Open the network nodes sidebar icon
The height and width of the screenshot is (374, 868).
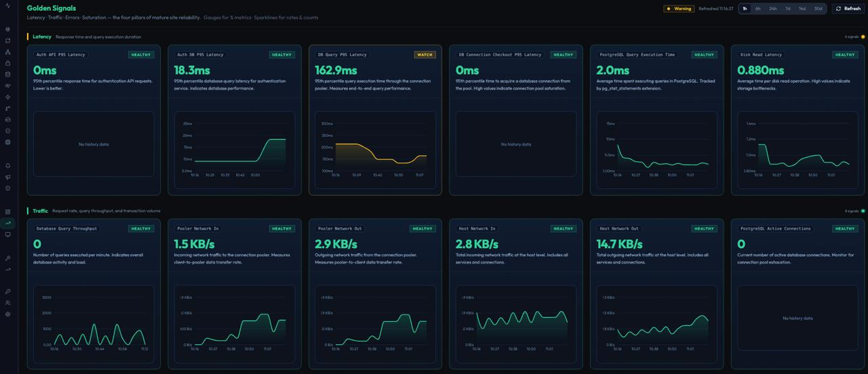point(8,52)
